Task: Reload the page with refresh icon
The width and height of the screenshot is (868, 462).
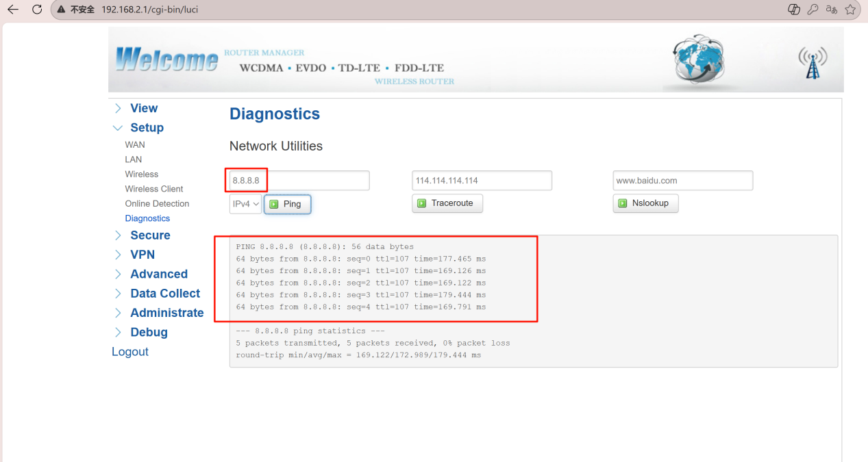Action: [37, 10]
